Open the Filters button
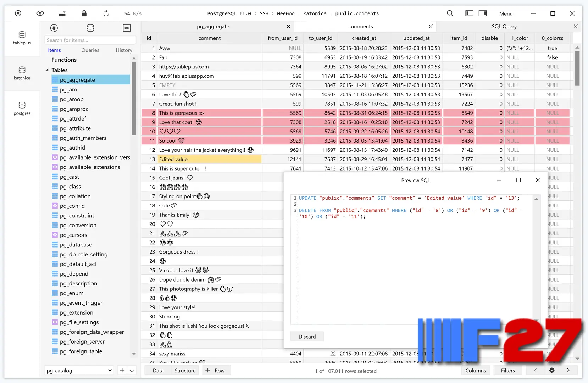 508,371
